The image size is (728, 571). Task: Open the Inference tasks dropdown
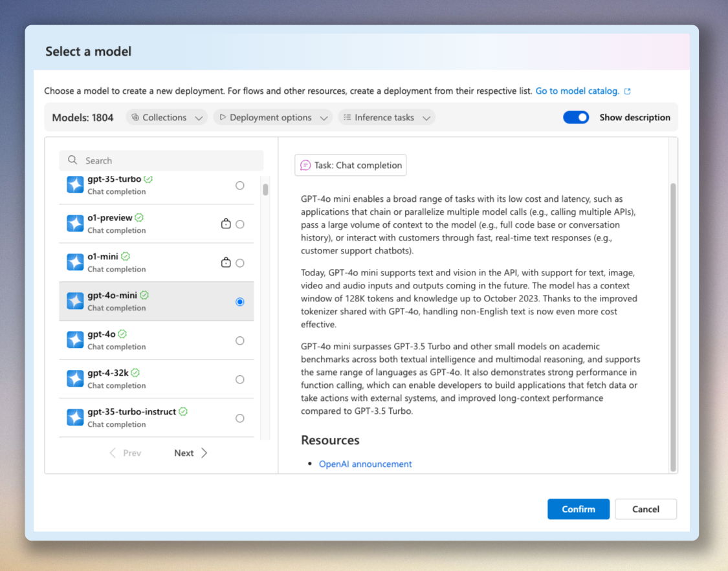click(x=386, y=117)
